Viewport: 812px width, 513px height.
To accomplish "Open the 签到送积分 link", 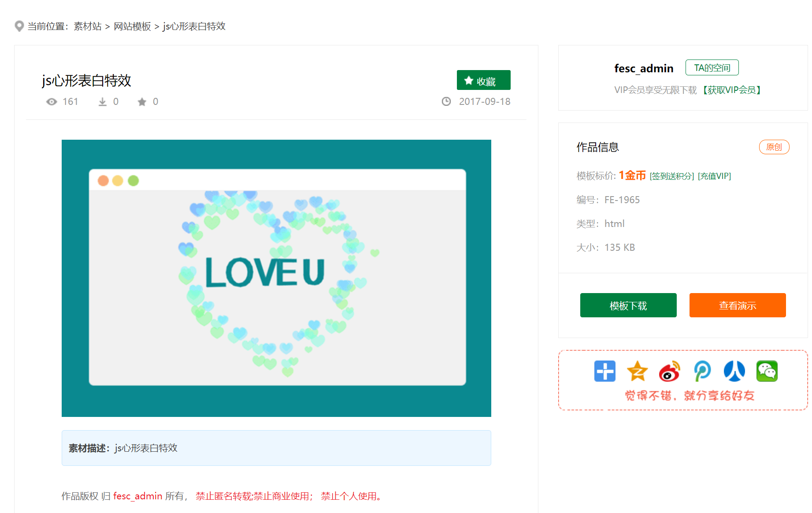I will [x=672, y=176].
